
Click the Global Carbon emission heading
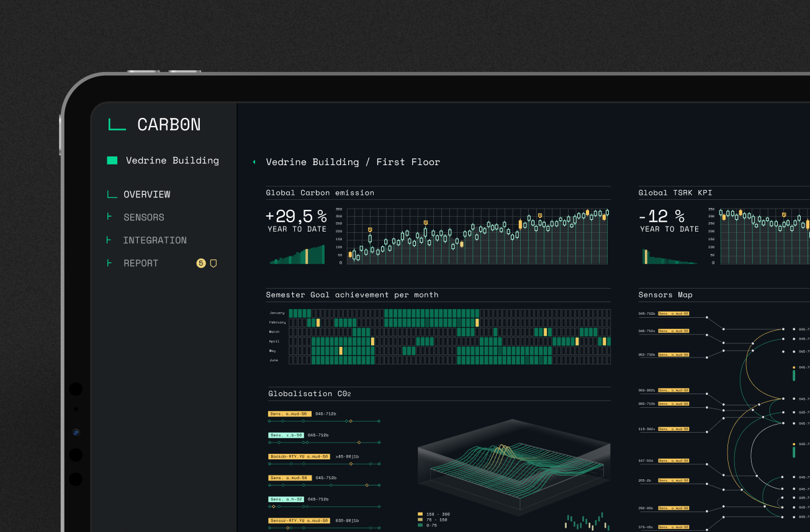(320, 192)
